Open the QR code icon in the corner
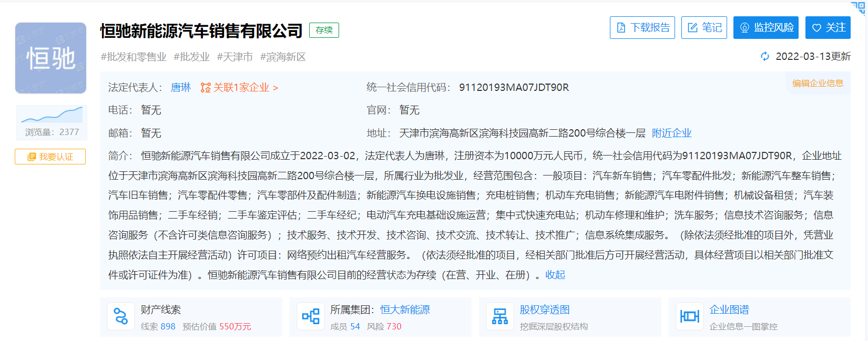868x341 pixels. click(858, 8)
